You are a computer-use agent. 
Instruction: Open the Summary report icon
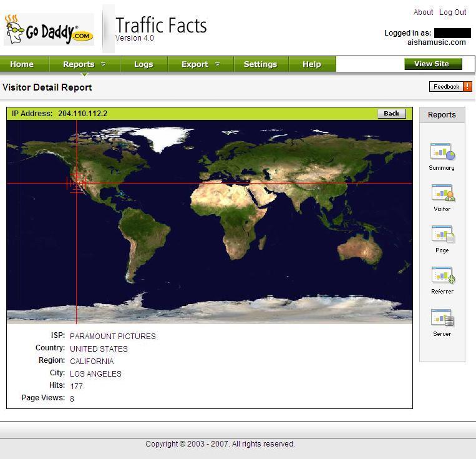[x=442, y=152]
